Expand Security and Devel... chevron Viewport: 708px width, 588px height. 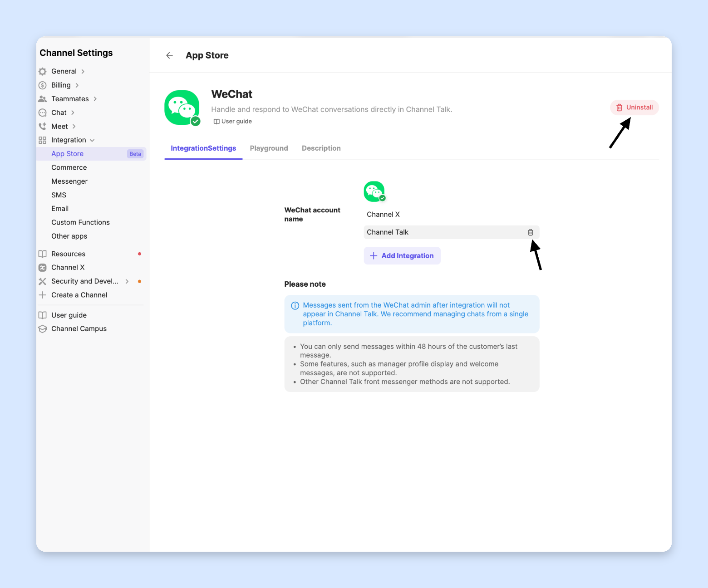tap(127, 281)
